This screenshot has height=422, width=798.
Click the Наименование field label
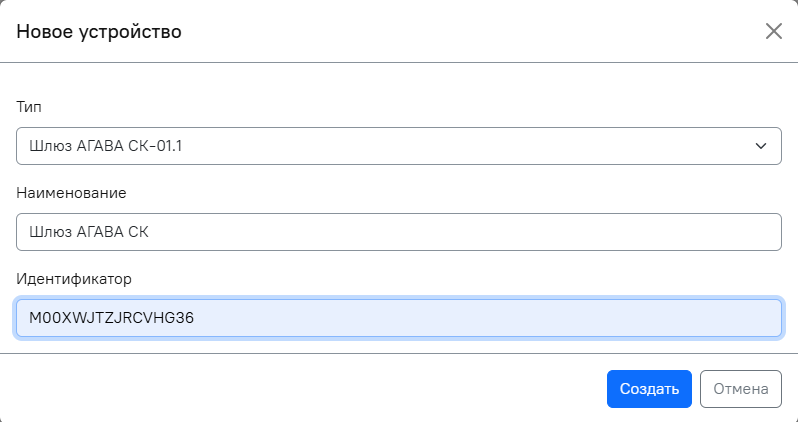click(71, 192)
